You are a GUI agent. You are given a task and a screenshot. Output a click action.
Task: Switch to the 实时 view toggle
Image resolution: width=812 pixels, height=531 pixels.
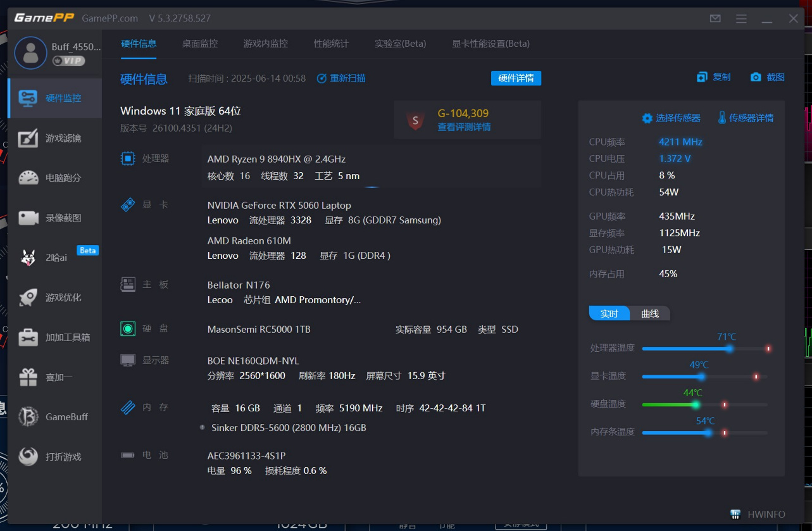[609, 313]
